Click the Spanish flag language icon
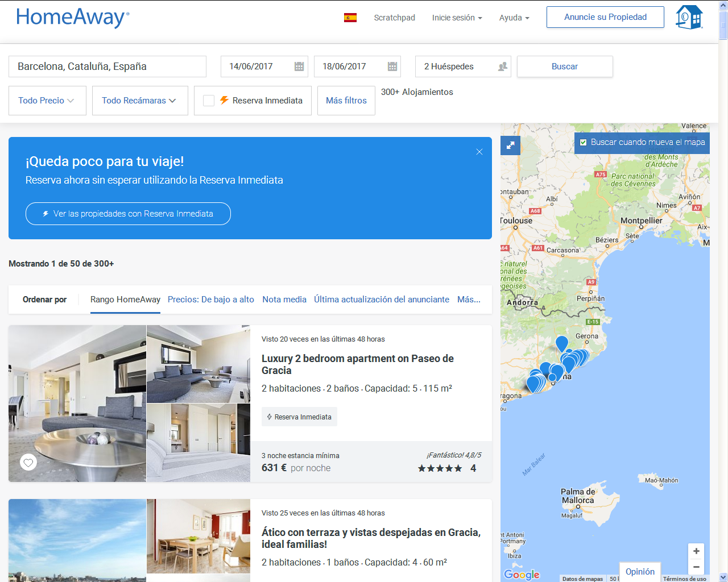 350,18
